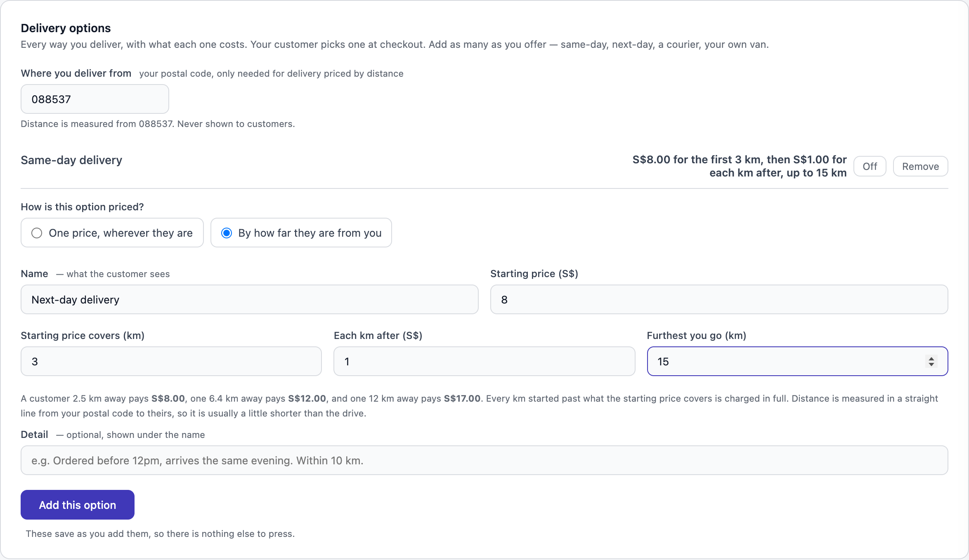
Task: Remove the Same-day delivery option
Action: [920, 166]
